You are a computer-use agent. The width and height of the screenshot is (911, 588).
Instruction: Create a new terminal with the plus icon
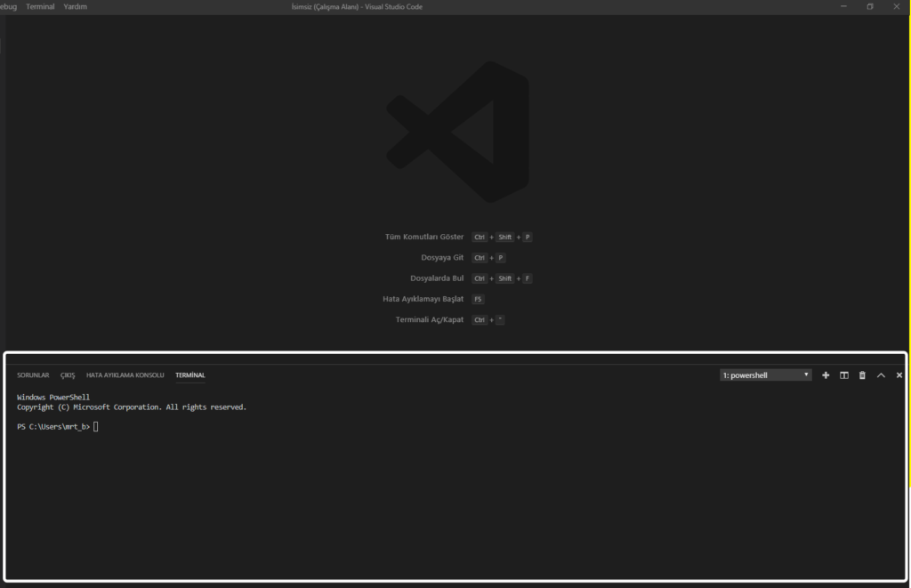click(826, 375)
